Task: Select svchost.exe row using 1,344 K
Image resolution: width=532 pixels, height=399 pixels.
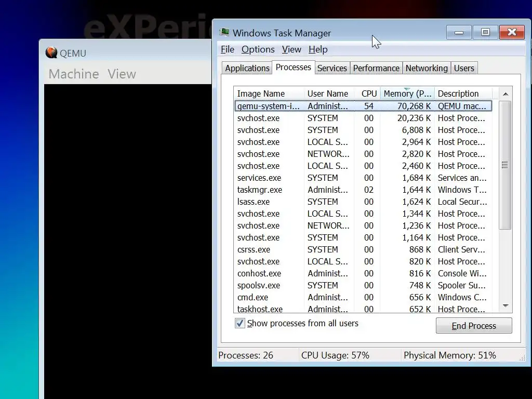Action: coord(363,214)
